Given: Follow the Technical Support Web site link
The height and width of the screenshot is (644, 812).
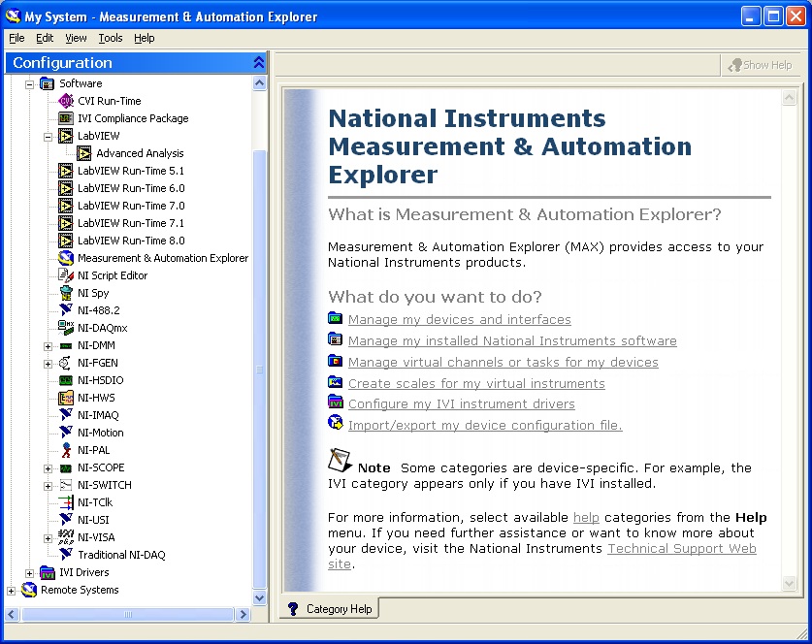Looking at the screenshot, I should click(x=681, y=548).
